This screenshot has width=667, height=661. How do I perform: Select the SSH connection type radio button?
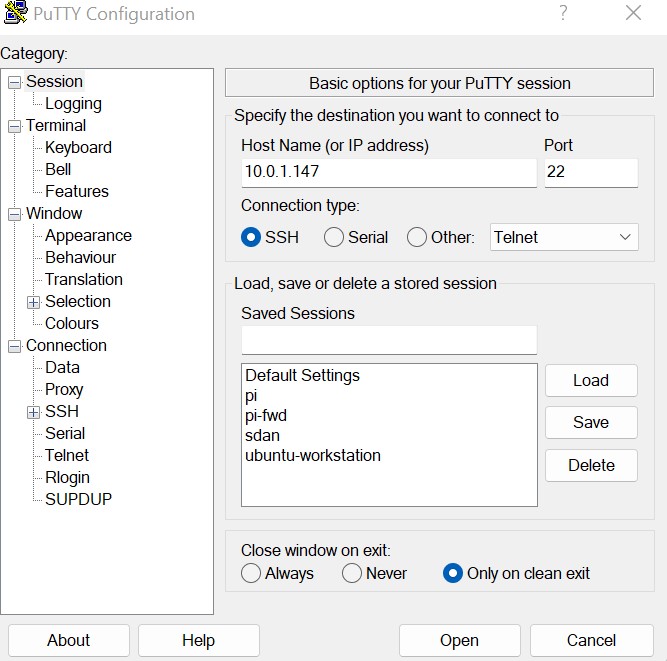251,237
